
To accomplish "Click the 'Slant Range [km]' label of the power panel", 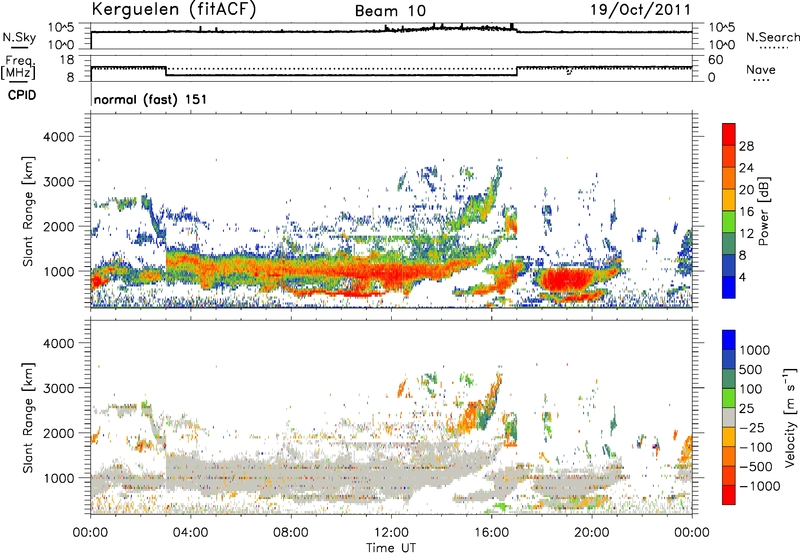I will click(x=28, y=211).
